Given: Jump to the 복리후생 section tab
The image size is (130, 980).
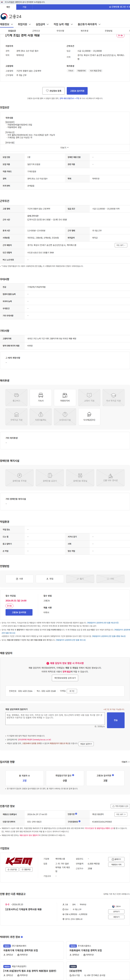Looking at the screenshot, I should [84, 31].
